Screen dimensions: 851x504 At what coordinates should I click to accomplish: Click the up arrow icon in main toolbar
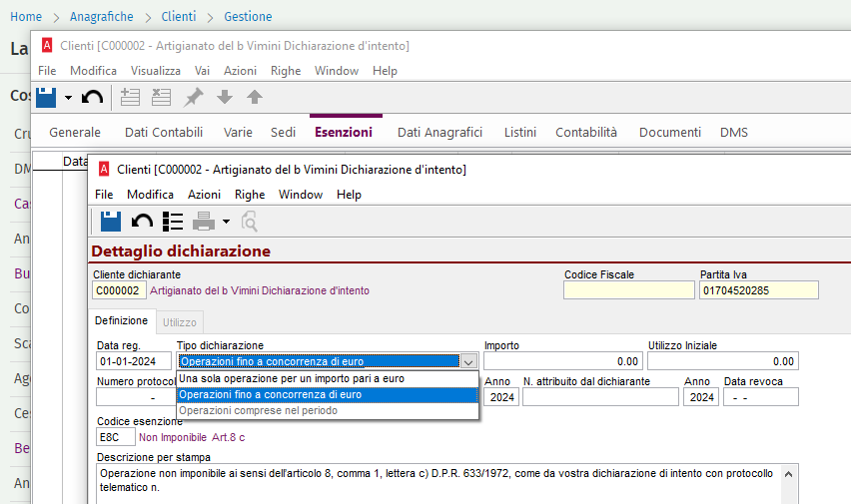tap(255, 97)
